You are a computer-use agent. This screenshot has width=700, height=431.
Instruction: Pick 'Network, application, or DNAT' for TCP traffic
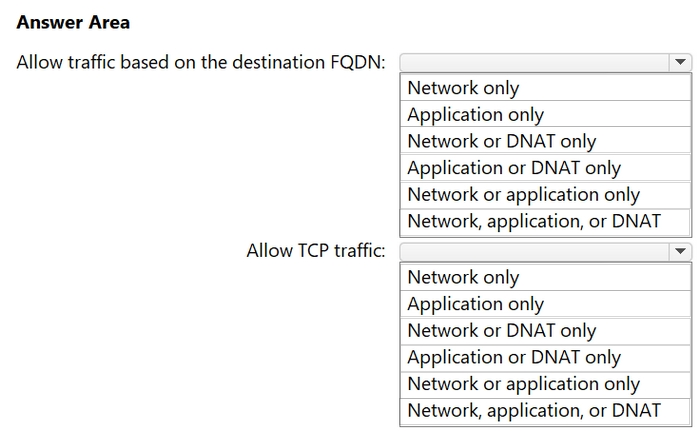546,411
